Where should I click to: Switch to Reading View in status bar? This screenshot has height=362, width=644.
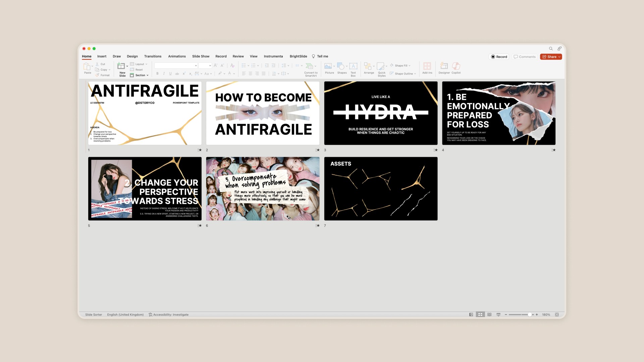tap(489, 315)
